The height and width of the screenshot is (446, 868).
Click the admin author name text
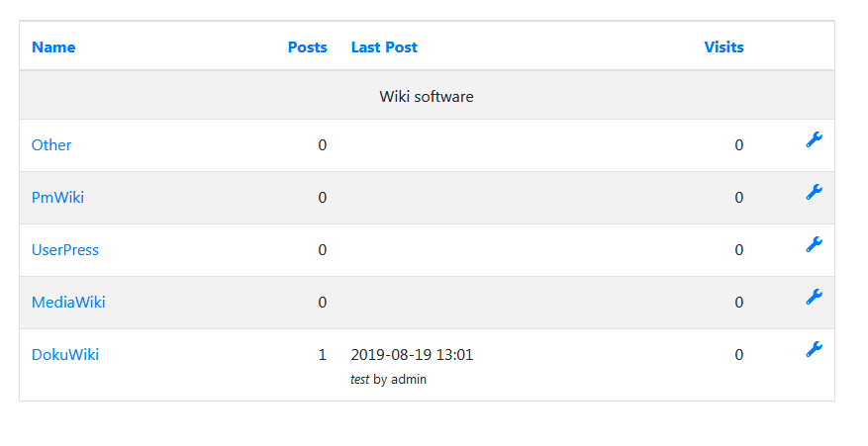tap(409, 380)
